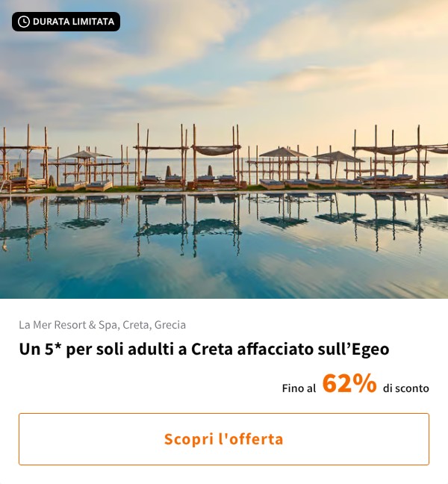Click the DURATA LIMITATA badge label
This screenshot has width=448, height=484.
tap(73, 22)
